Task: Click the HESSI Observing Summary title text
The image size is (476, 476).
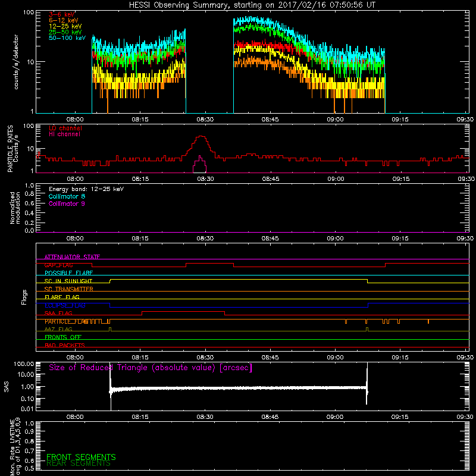Action: pyautogui.click(x=252, y=5)
